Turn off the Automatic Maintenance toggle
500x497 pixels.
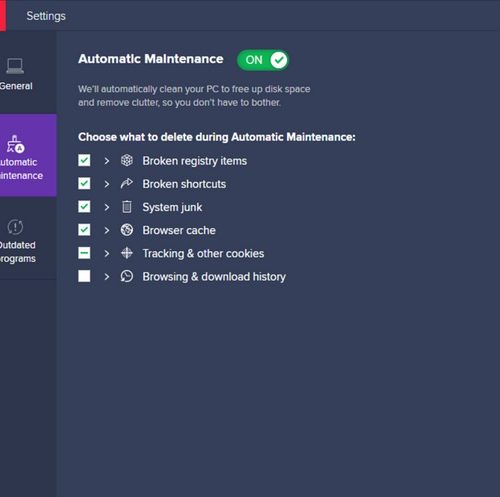coord(263,60)
